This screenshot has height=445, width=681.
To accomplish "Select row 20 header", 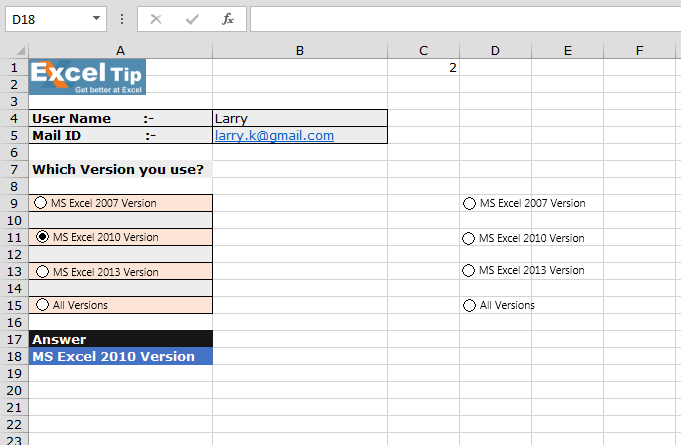I will (x=14, y=390).
